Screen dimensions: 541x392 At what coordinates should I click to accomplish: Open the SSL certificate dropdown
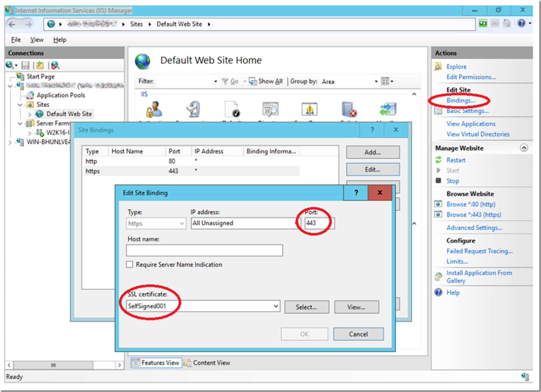point(276,306)
